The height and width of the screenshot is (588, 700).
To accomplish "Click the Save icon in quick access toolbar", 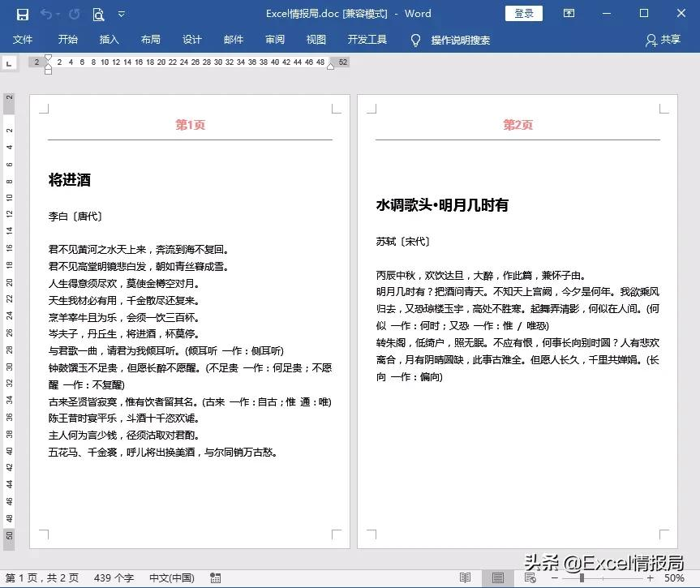I will 23,15.
